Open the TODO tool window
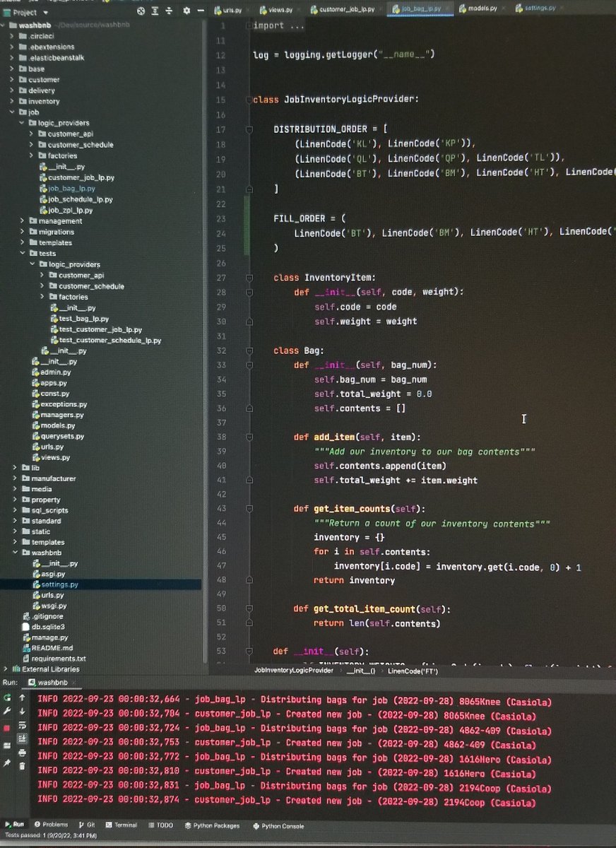This screenshot has width=616, height=848. pyautogui.click(x=160, y=825)
